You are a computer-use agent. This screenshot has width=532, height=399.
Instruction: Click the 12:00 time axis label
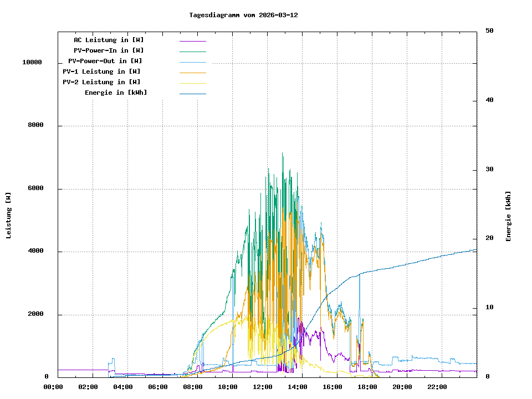coord(263,386)
